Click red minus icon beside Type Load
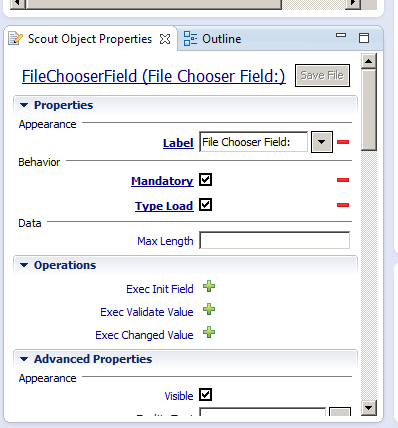The width and height of the screenshot is (398, 428). (x=343, y=205)
